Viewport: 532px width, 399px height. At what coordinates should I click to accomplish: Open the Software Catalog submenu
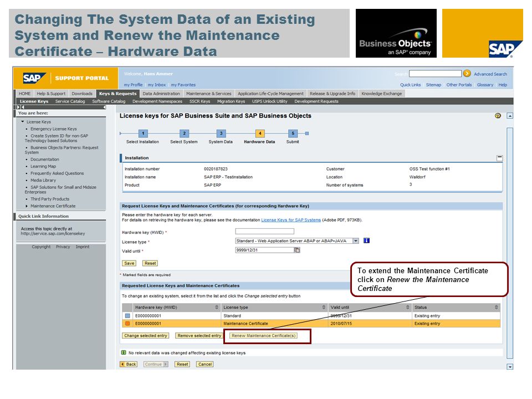pos(109,101)
